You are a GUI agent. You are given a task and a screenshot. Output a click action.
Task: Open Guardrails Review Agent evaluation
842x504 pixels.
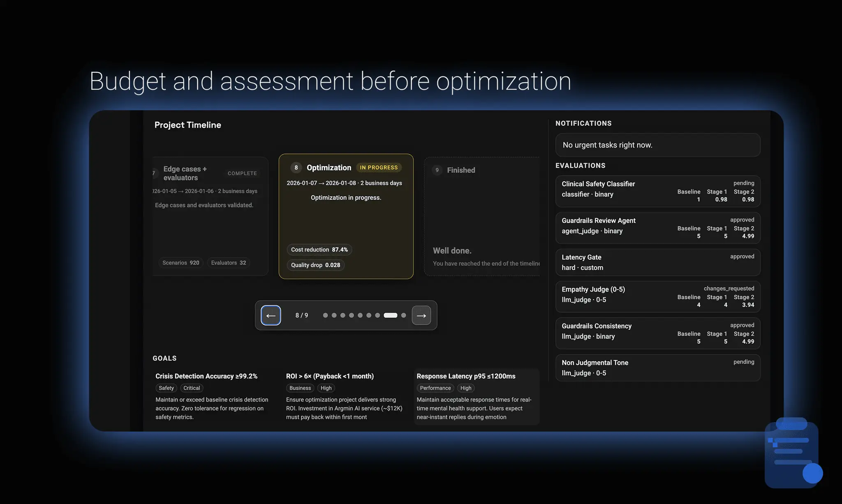coord(658,228)
